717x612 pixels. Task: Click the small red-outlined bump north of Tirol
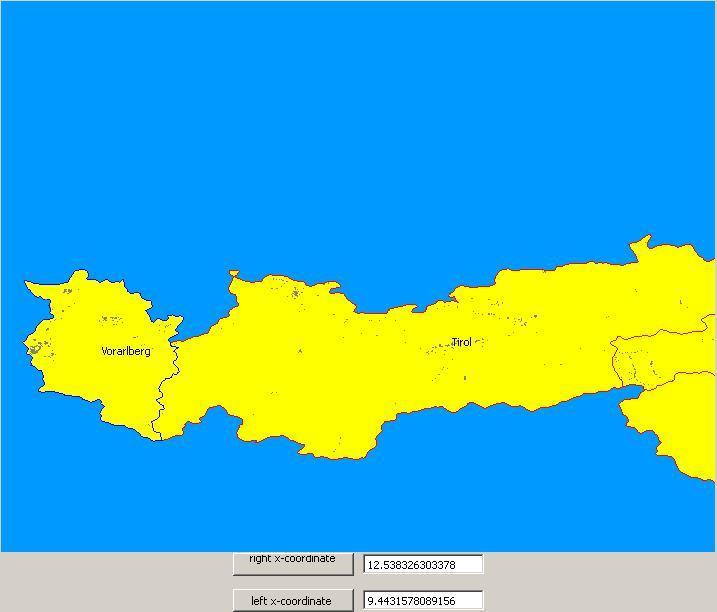[234, 272]
